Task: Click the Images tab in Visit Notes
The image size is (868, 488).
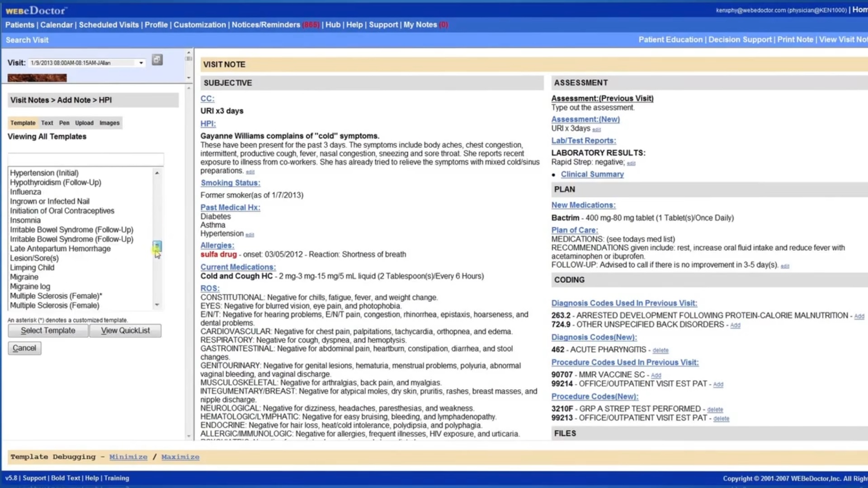Action: [109, 122]
